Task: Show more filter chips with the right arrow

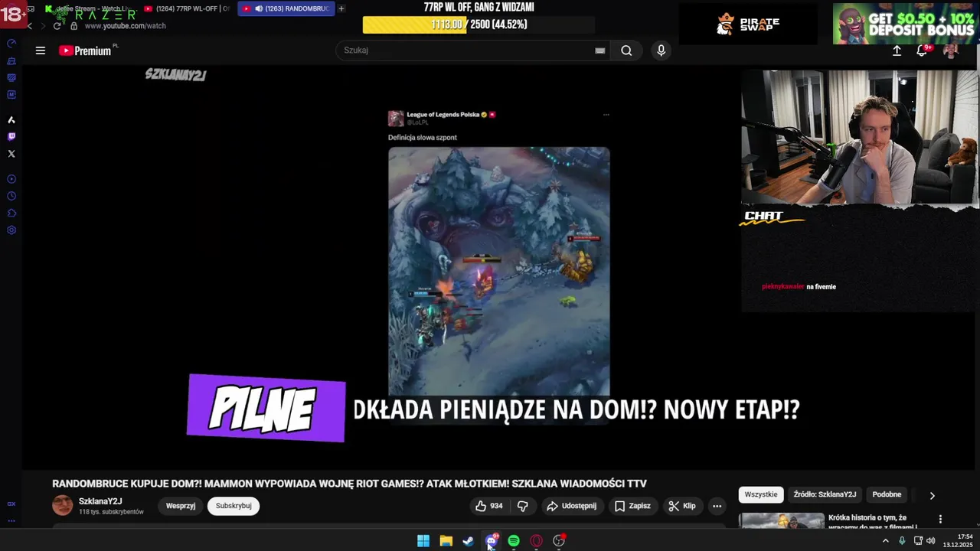Action: 932,495
